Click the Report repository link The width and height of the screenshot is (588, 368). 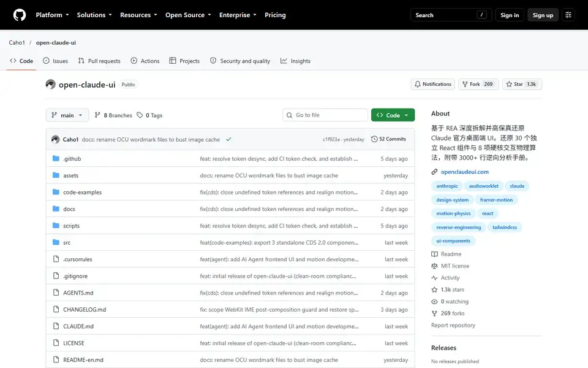click(x=453, y=325)
